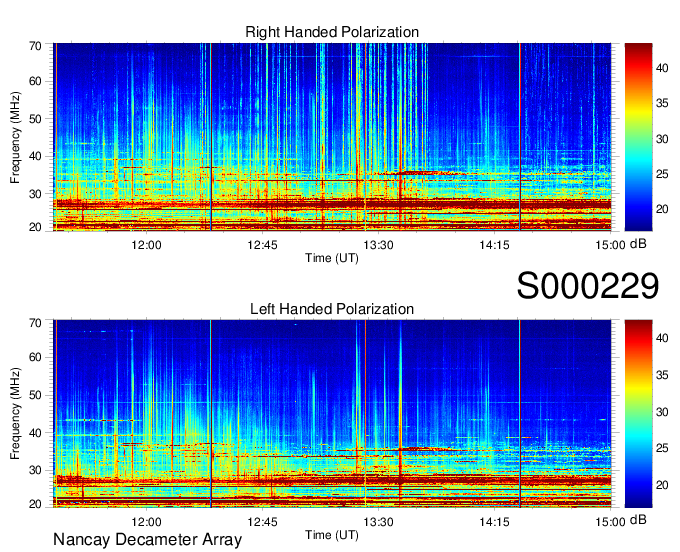Click the 12:00 tick of Right Handed plot
The image size is (680, 552).
[x=146, y=245]
